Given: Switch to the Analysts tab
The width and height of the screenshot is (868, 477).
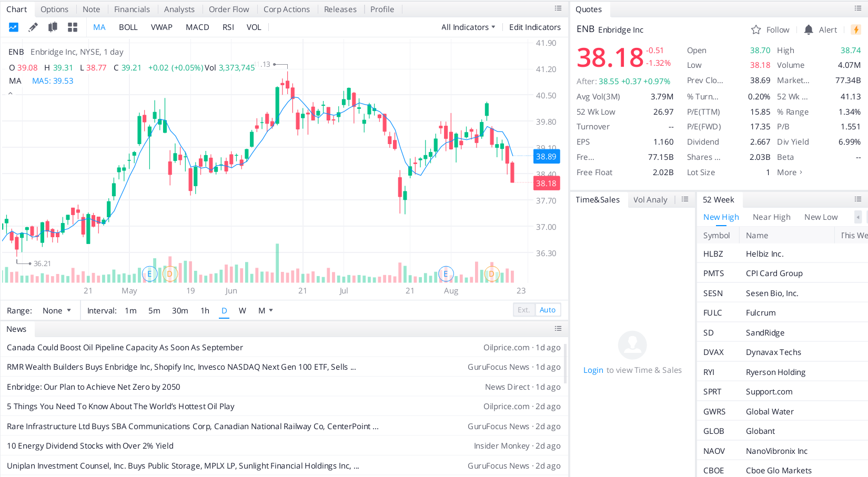Looking at the screenshot, I should coord(179,9).
